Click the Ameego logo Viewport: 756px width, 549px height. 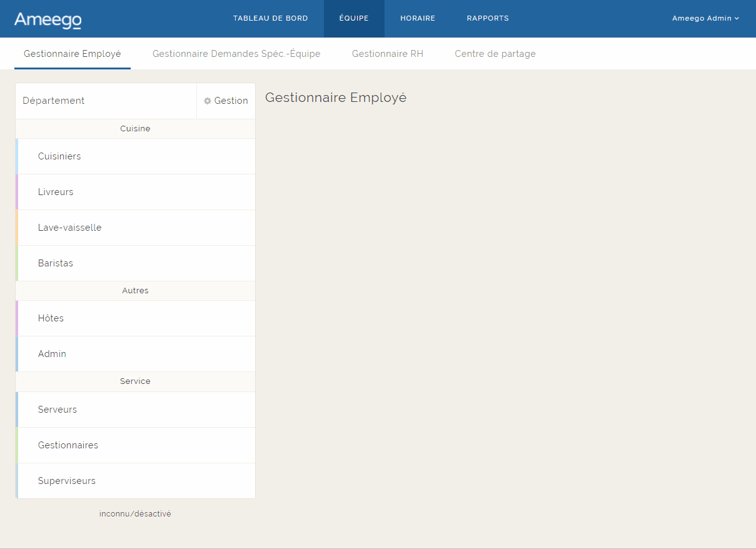48,20
